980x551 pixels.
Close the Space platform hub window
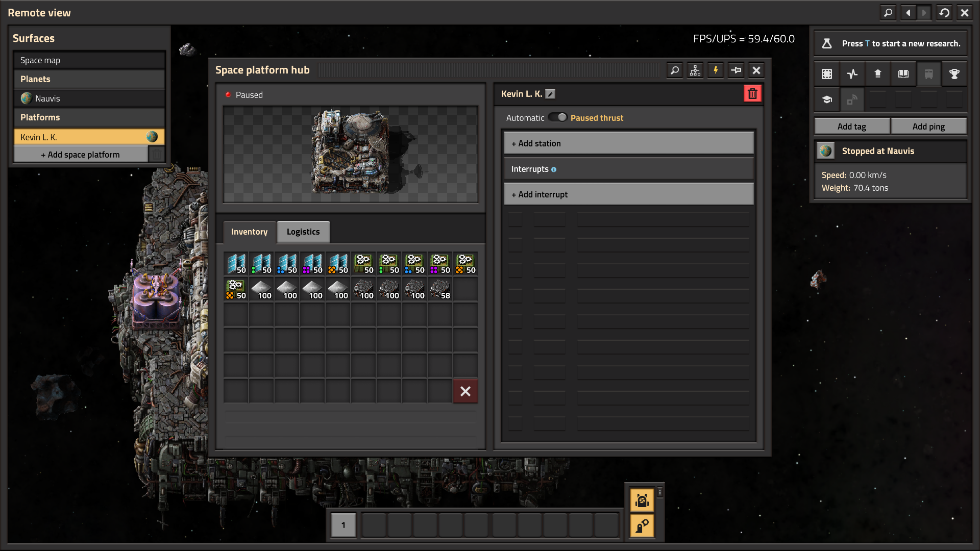click(x=756, y=70)
